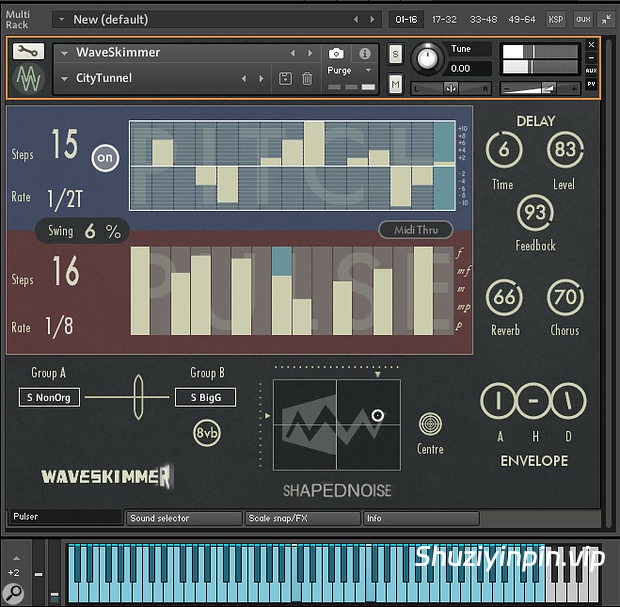The width and height of the screenshot is (620, 607).
Task: Click next multi preset arrow
Action: point(372,19)
